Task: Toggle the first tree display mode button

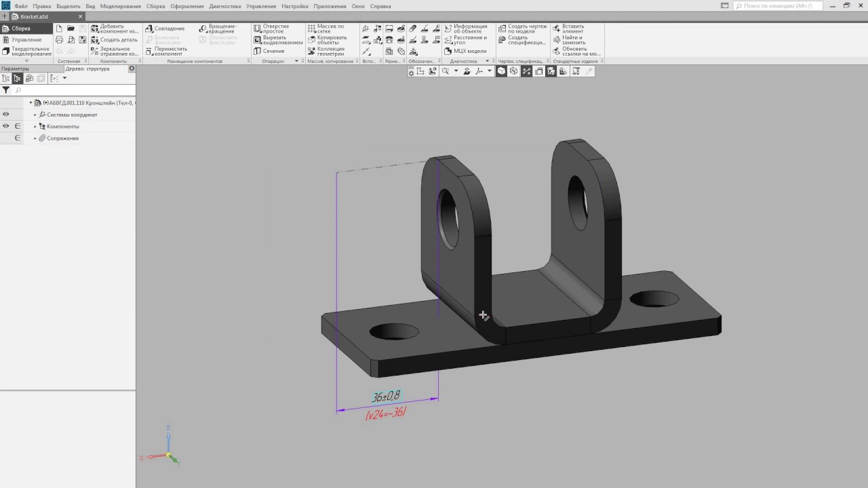Action: 6,79
